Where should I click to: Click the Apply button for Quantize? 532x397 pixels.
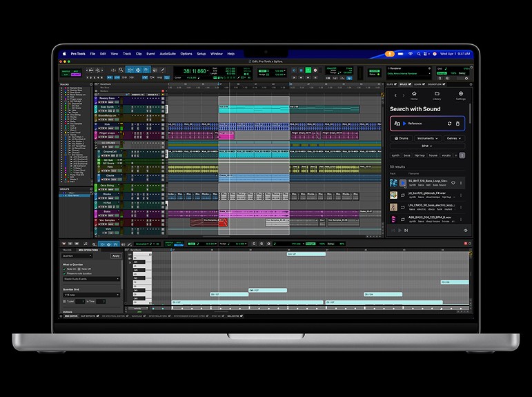click(x=115, y=255)
